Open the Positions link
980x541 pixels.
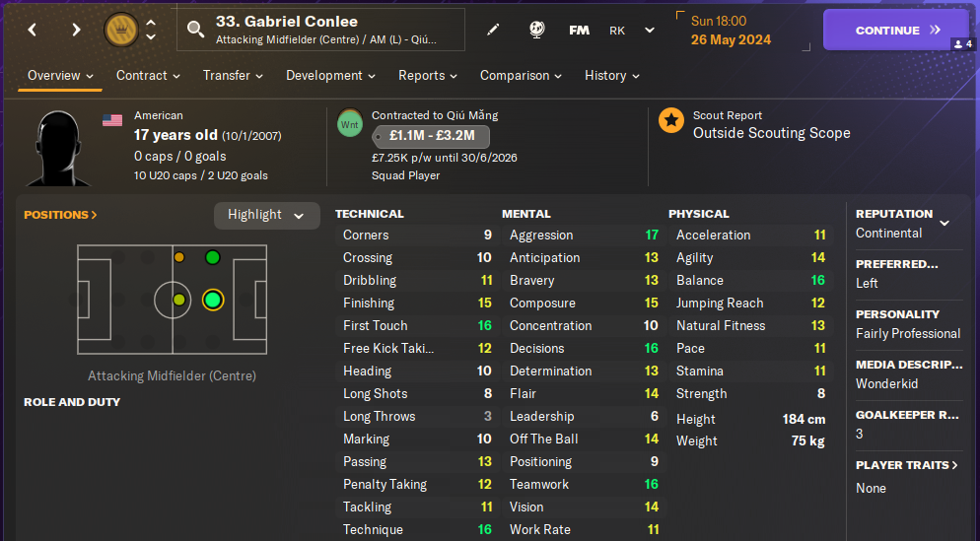tap(60, 215)
